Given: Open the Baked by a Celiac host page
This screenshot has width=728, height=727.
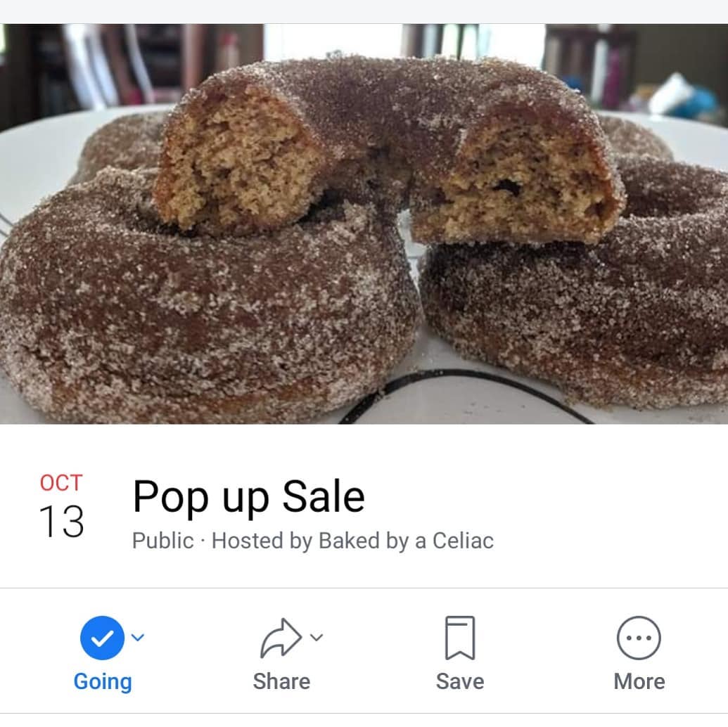Looking at the screenshot, I should pyautogui.click(x=407, y=541).
